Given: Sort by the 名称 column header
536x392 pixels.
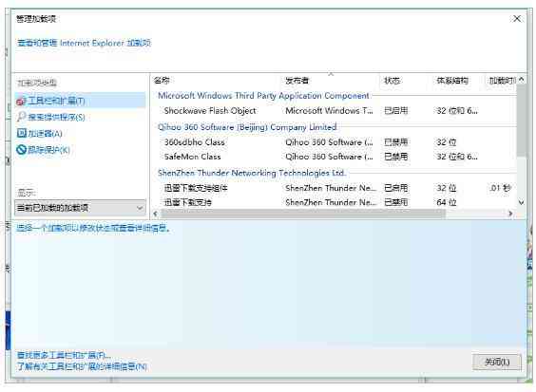Looking at the screenshot, I should coord(162,81).
